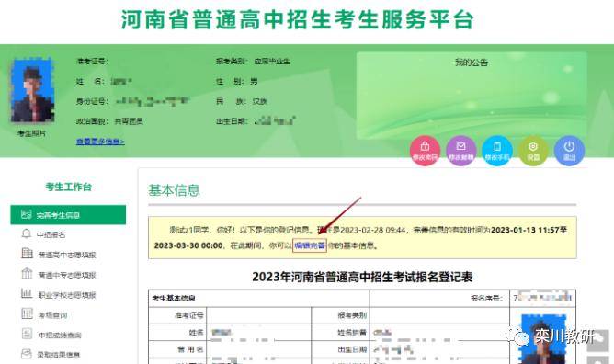Click 性别 男 field in header
Screen dimensions: 614x364
click(237, 82)
